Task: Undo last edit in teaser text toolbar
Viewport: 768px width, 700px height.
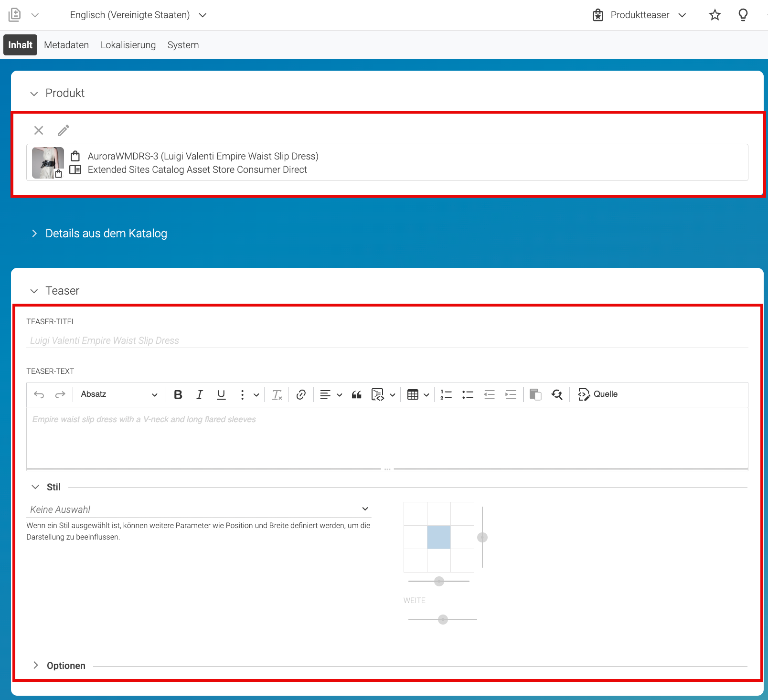Action: click(39, 394)
